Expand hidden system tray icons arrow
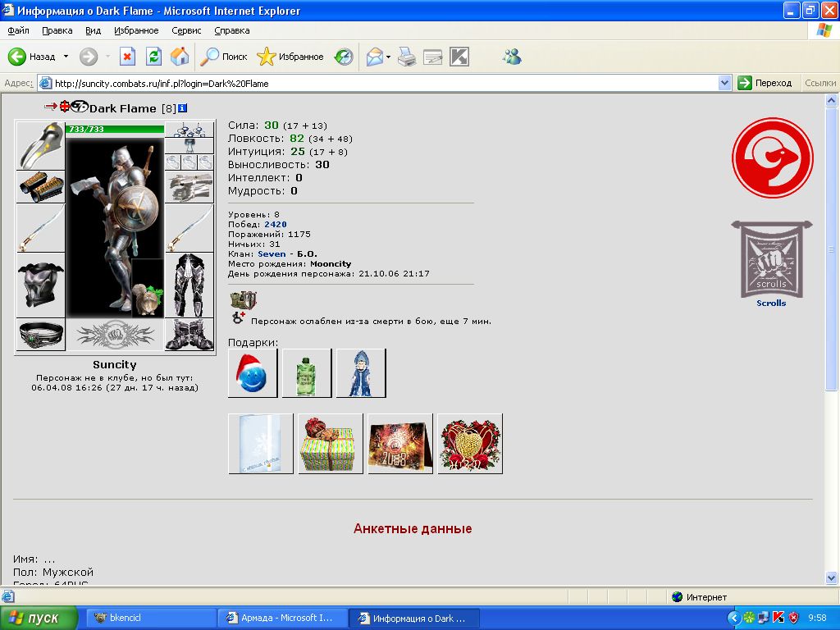Viewport: 840px width, 630px height. 734,619
